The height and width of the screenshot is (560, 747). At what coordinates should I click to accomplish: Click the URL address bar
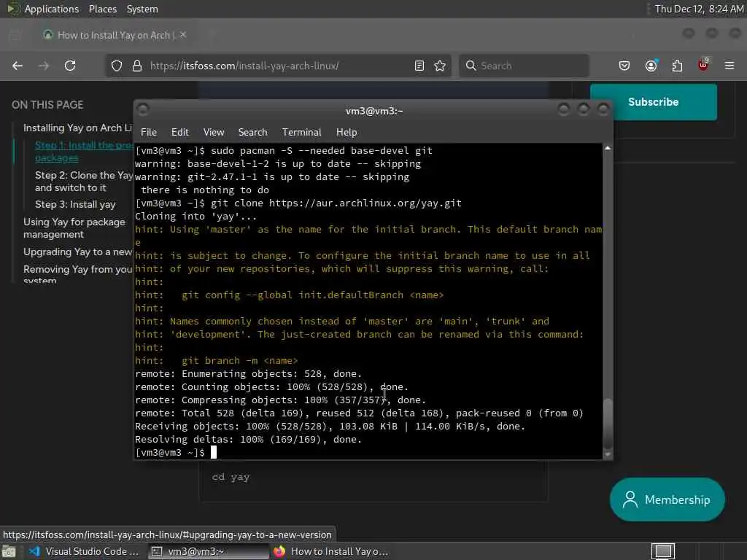click(276, 66)
